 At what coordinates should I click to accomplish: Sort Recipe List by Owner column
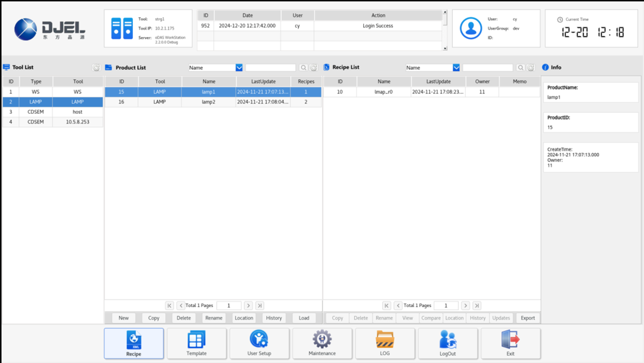tap(482, 82)
